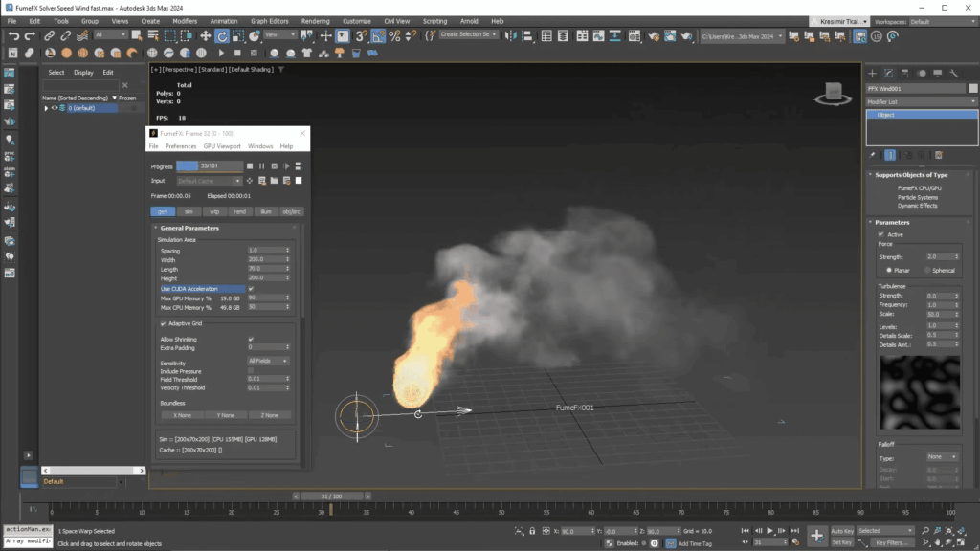Select the Select and Scale tool
This screenshot has width=980, height=551.
pos(238,36)
